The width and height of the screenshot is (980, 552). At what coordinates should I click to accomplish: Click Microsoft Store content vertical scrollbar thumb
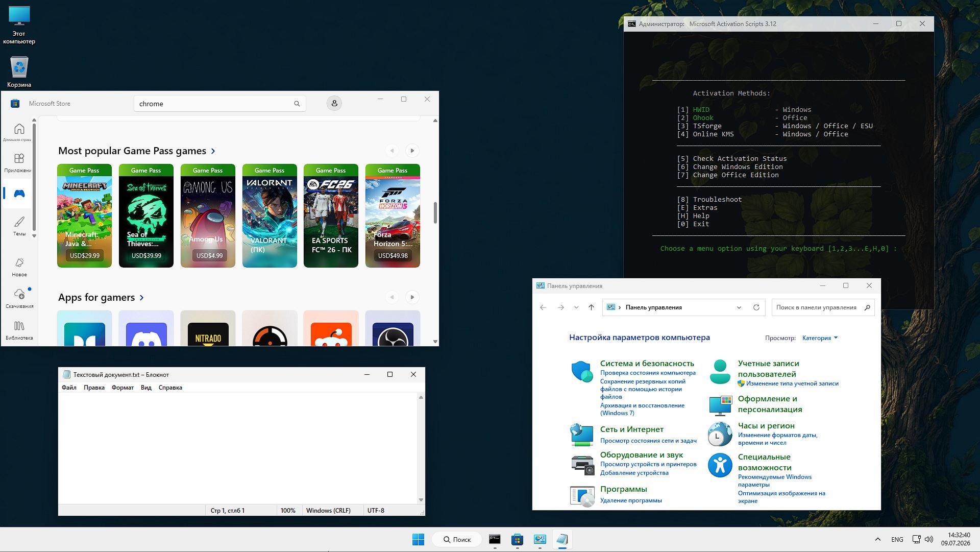click(435, 212)
